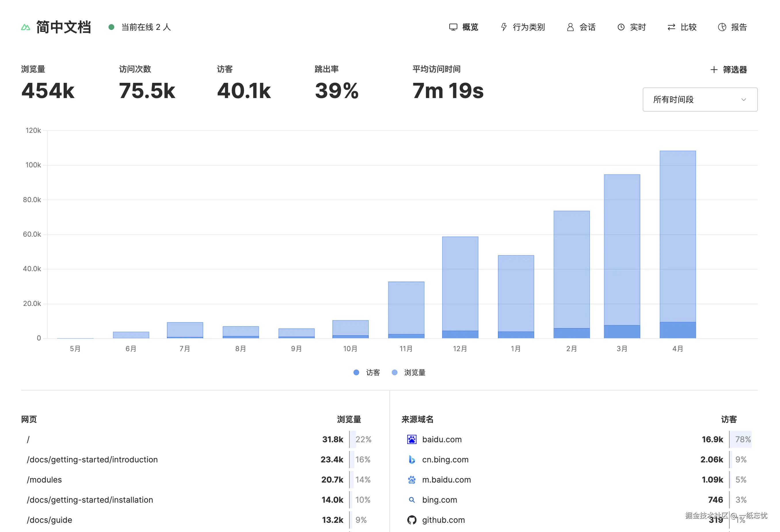The image size is (780, 532).
Task: Click the plus icon next to 筛选器
Action: [714, 70]
